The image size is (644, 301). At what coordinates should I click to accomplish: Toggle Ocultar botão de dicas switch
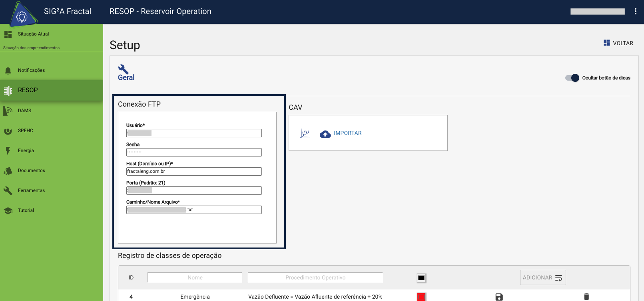(x=572, y=78)
